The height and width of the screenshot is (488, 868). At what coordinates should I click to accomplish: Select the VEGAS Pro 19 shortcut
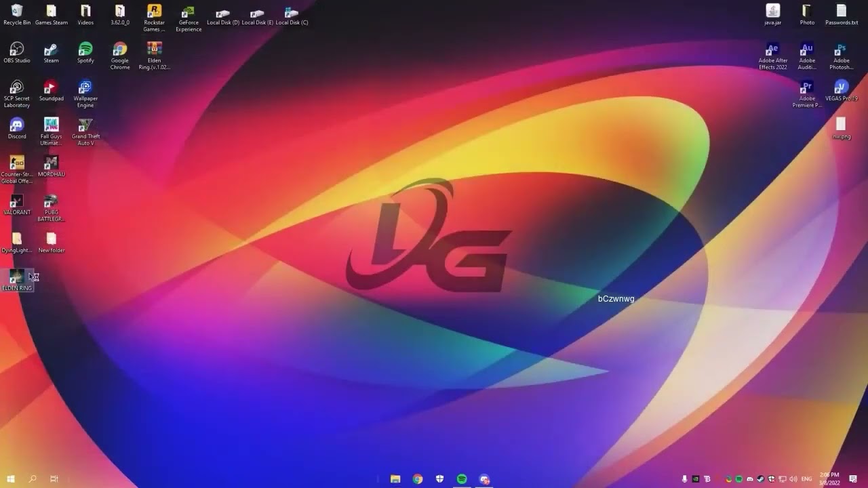click(842, 91)
